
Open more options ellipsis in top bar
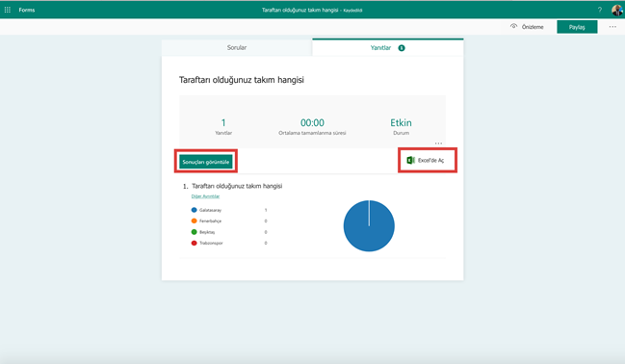[612, 27]
